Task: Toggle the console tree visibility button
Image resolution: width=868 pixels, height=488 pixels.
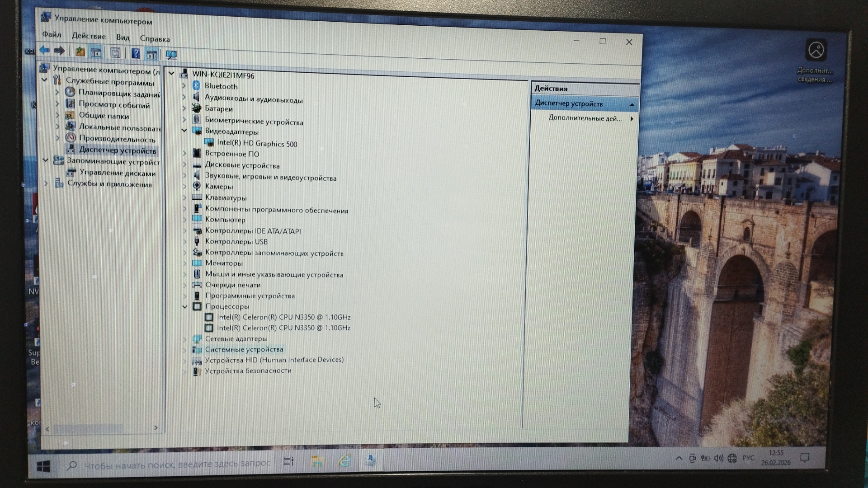Action: coord(96,52)
